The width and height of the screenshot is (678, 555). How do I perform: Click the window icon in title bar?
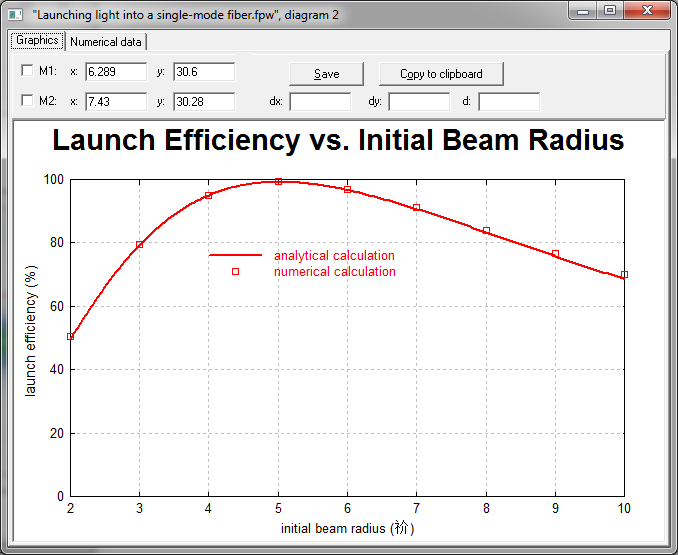click(x=15, y=15)
